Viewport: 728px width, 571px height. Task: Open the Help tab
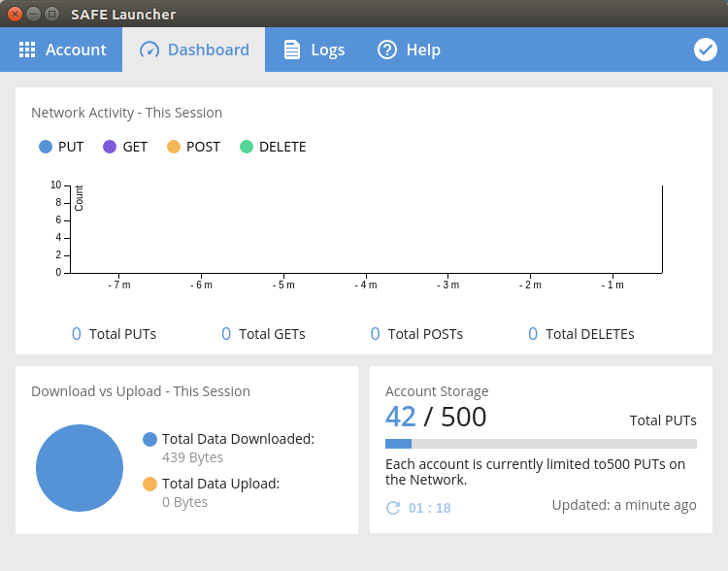coord(409,50)
